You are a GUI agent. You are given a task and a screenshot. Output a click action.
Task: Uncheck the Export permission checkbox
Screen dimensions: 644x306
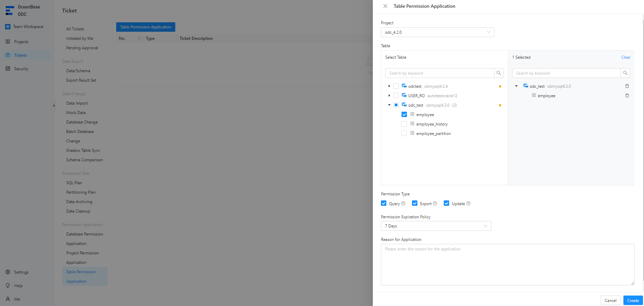click(x=415, y=203)
